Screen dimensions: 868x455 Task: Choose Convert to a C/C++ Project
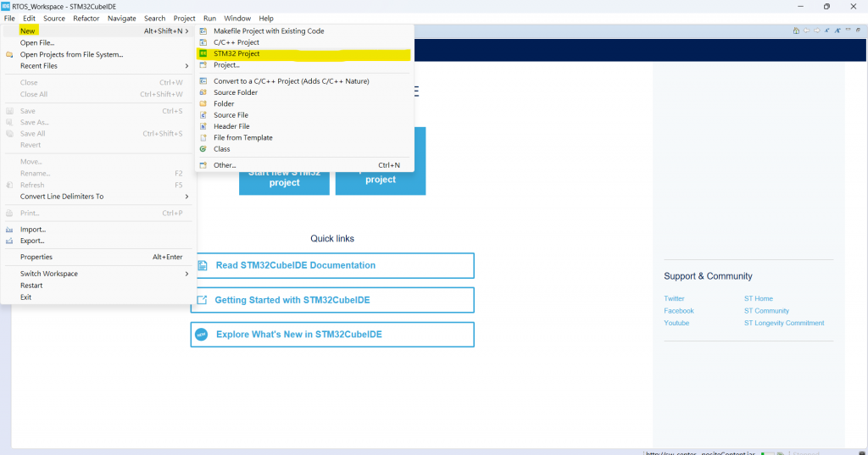coord(303,80)
